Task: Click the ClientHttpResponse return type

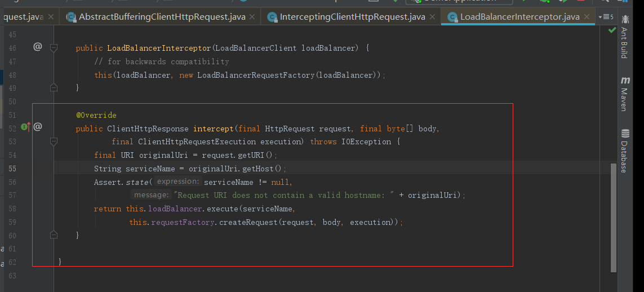Action: click(x=148, y=129)
